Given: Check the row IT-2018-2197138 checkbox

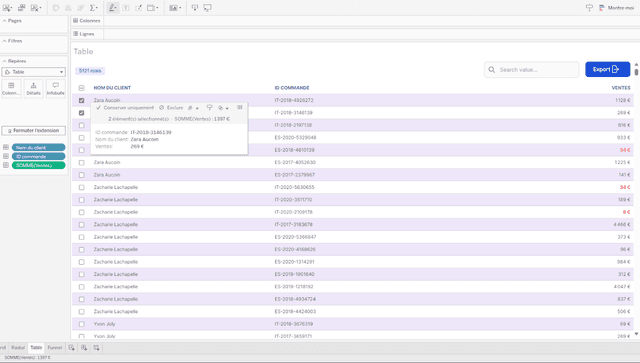Looking at the screenshot, I should tap(82, 125).
